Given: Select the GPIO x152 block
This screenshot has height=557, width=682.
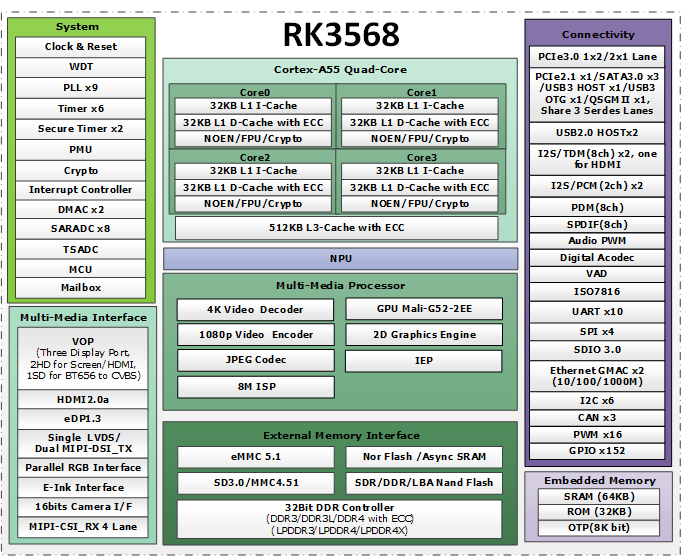Looking at the screenshot, I should [597, 452].
